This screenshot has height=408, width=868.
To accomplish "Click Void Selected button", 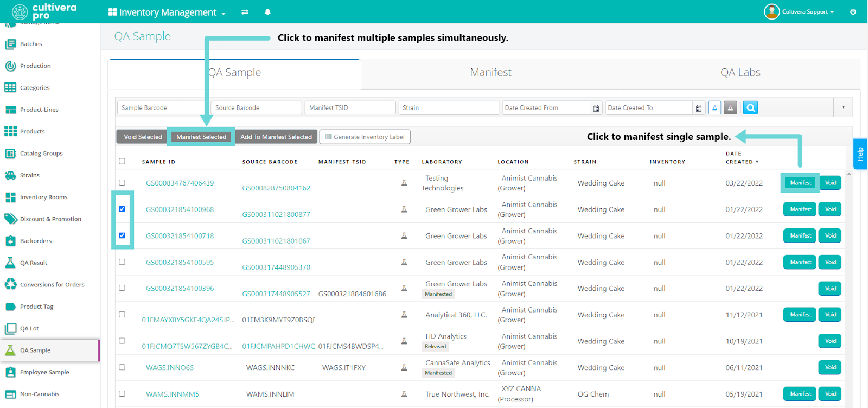I will point(143,137).
